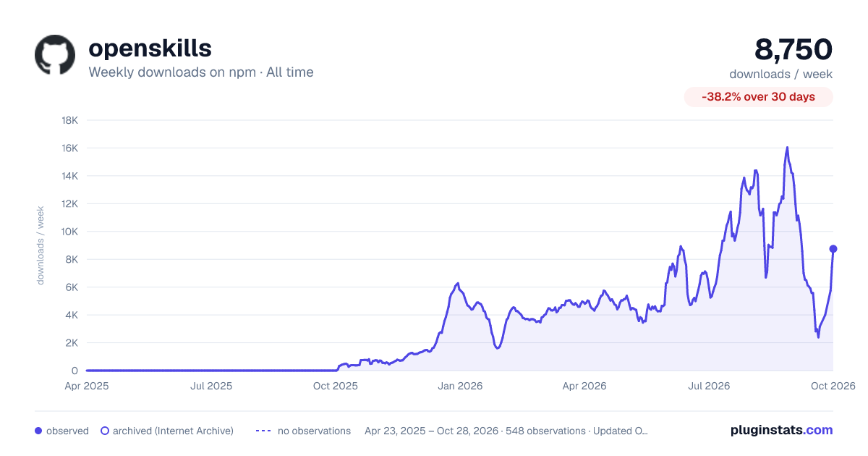Click the GitHub logo icon
The width and height of the screenshot is (868, 456).
point(55,55)
